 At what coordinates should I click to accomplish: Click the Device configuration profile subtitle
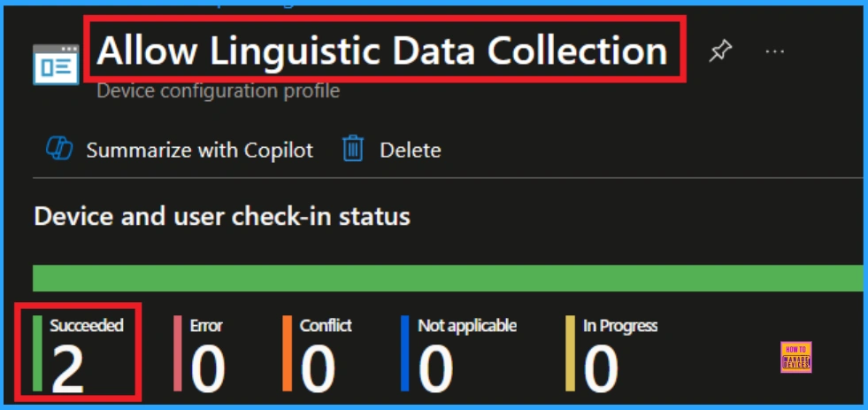tap(218, 90)
